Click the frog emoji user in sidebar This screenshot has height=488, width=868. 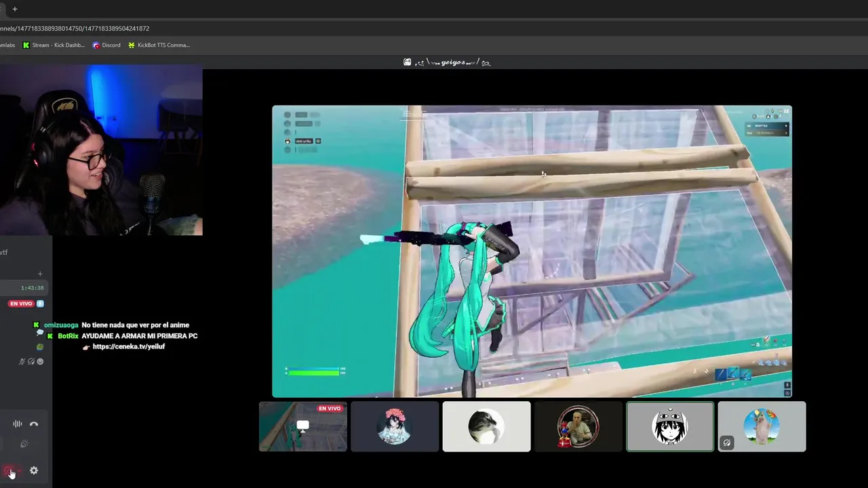40,347
